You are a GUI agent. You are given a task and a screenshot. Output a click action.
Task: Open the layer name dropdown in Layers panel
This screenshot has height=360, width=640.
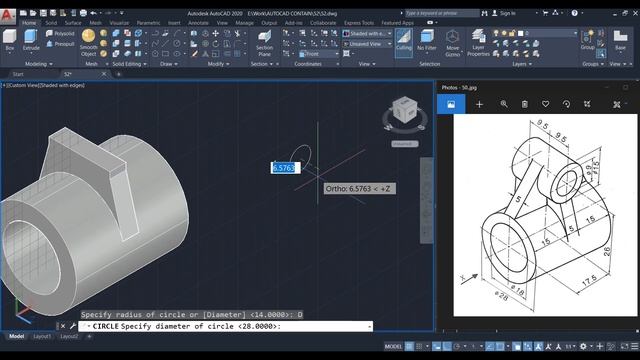[x=551, y=33]
